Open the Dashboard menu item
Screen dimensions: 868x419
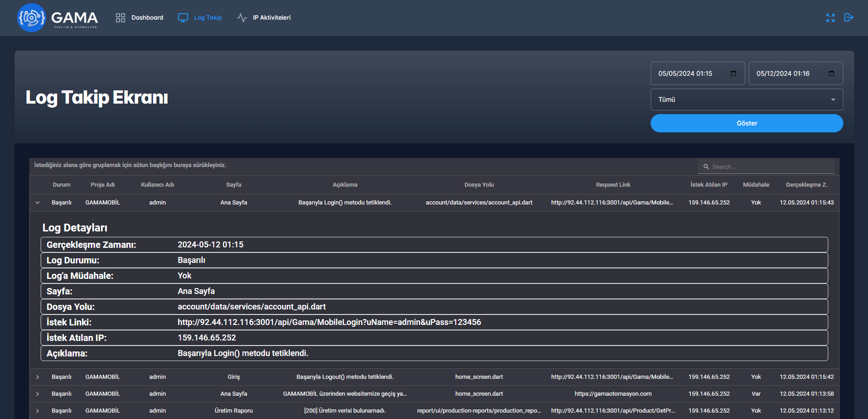(x=147, y=18)
